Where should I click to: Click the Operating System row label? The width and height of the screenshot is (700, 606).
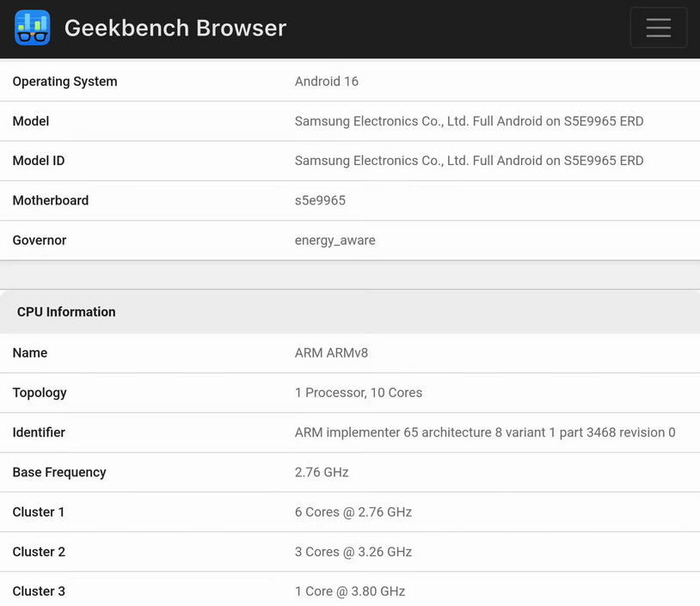pyautogui.click(x=64, y=81)
